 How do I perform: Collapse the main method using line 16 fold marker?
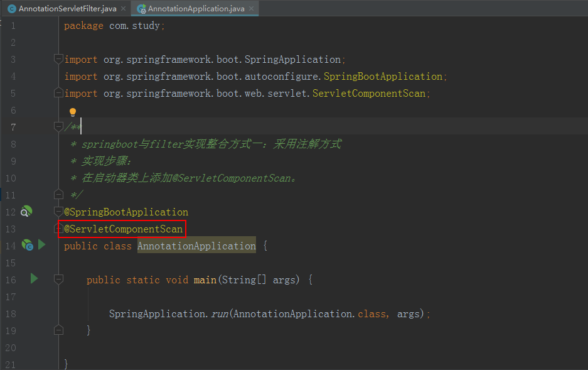[x=58, y=280]
